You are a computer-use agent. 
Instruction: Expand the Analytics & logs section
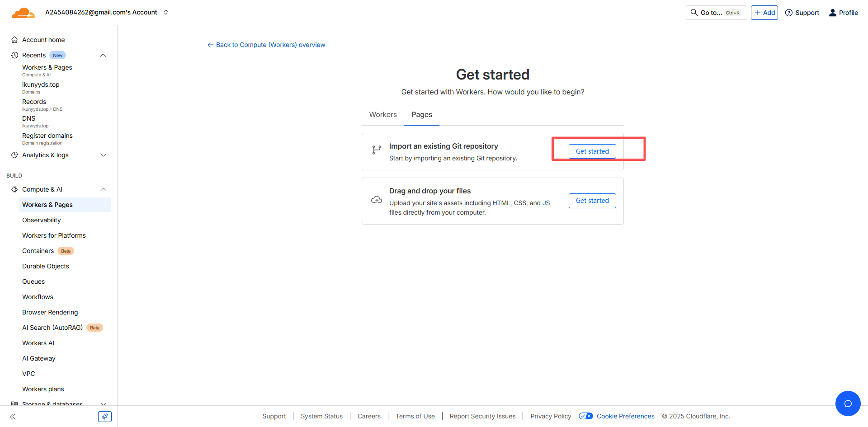click(x=103, y=155)
